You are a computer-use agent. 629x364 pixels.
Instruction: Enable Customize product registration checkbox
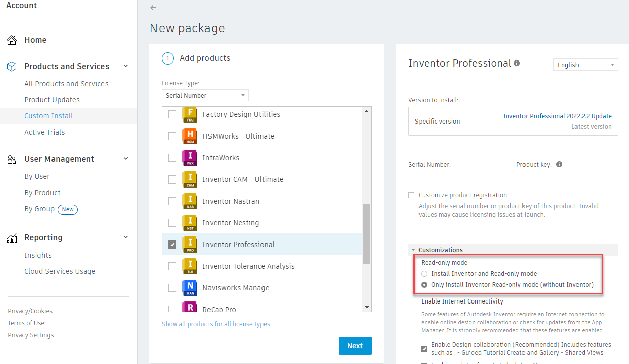[x=411, y=195]
